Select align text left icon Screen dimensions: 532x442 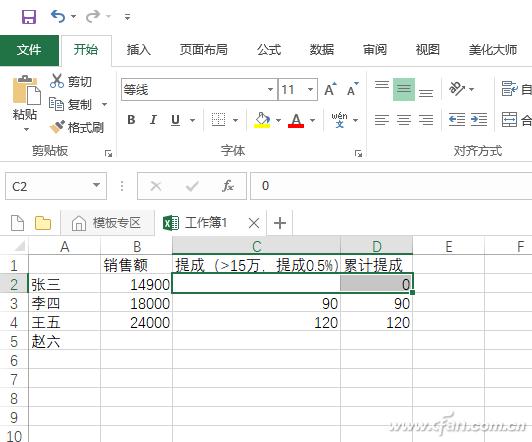(382, 120)
